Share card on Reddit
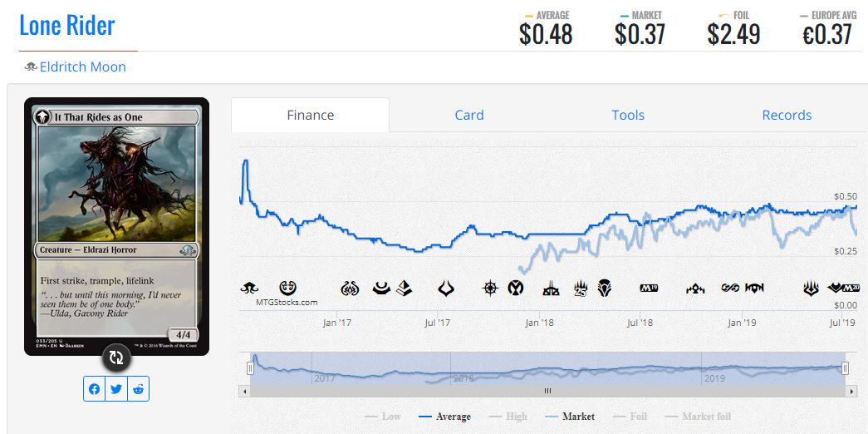 (x=139, y=389)
